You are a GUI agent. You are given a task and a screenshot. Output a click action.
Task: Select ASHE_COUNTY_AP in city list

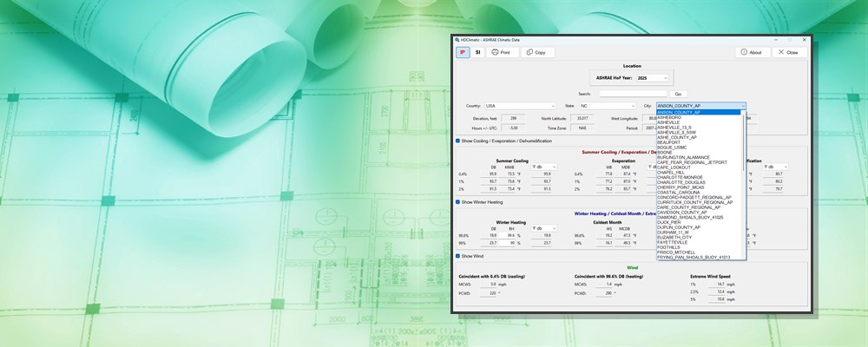pyautogui.click(x=698, y=137)
